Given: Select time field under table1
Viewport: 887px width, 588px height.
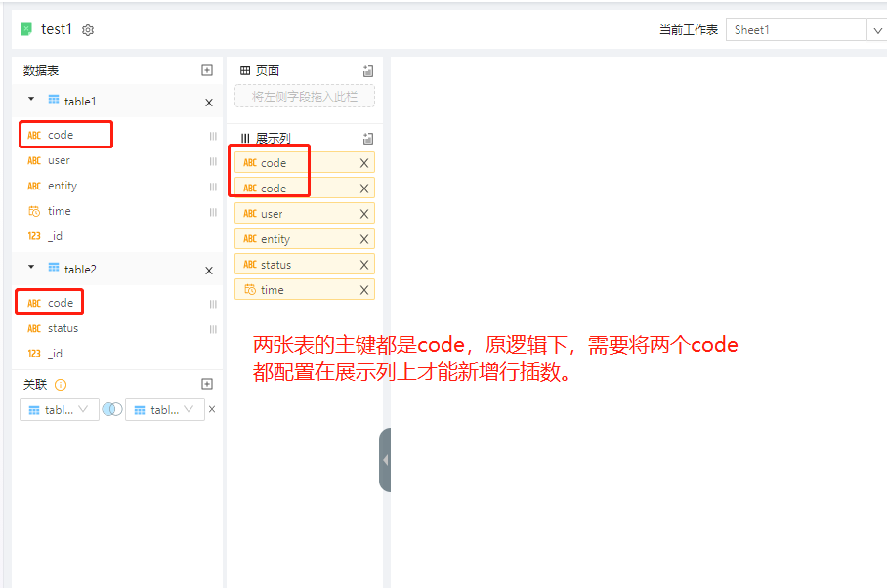Looking at the screenshot, I should click(x=59, y=211).
